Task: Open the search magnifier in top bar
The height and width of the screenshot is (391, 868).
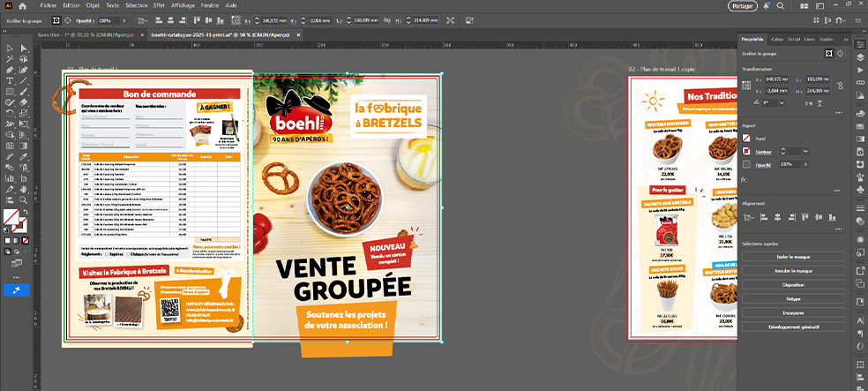Action: (781, 6)
